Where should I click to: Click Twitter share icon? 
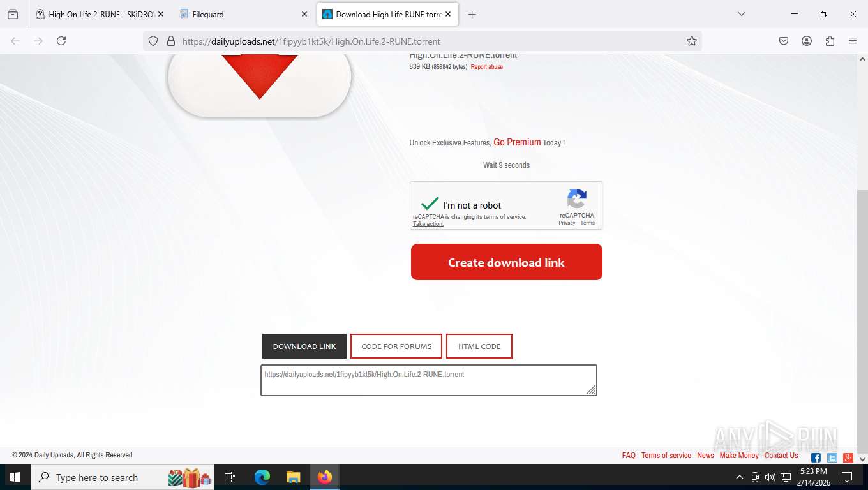click(832, 458)
